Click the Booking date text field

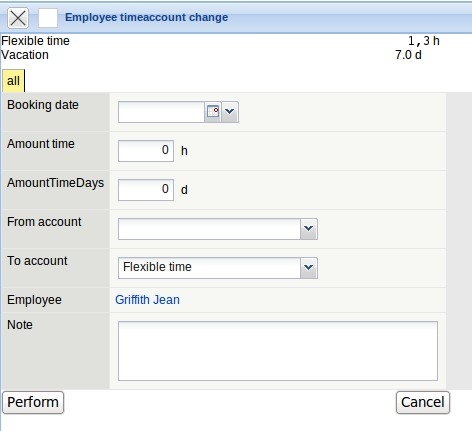tap(161, 112)
